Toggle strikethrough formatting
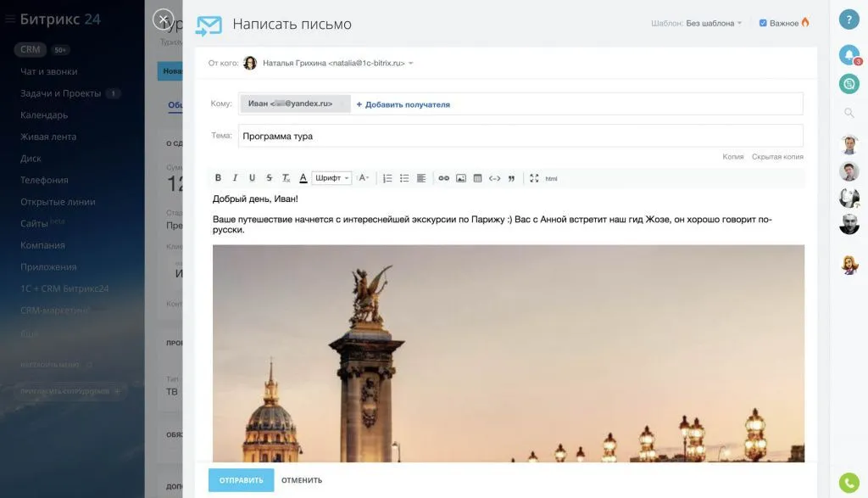Viewport: 868px width, 498px height. 268,177
